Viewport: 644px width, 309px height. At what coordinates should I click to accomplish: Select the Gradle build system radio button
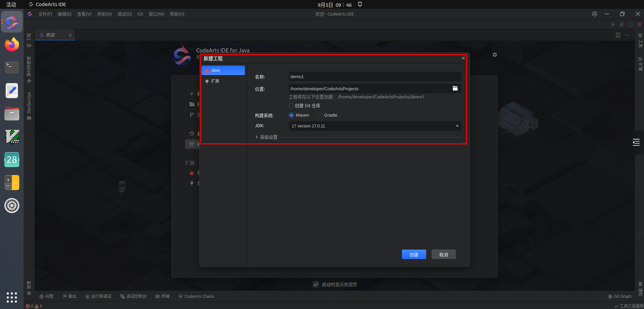[x=320, y=115]
